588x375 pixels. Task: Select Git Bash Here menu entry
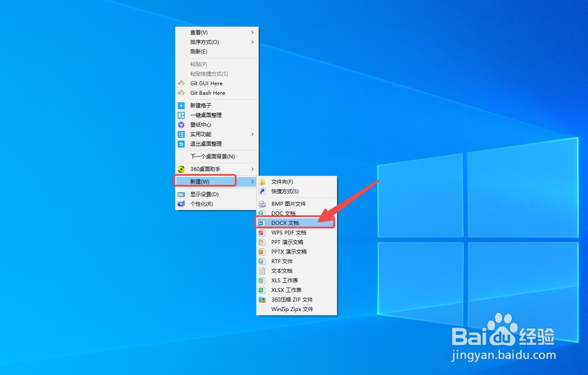(216, 93)
